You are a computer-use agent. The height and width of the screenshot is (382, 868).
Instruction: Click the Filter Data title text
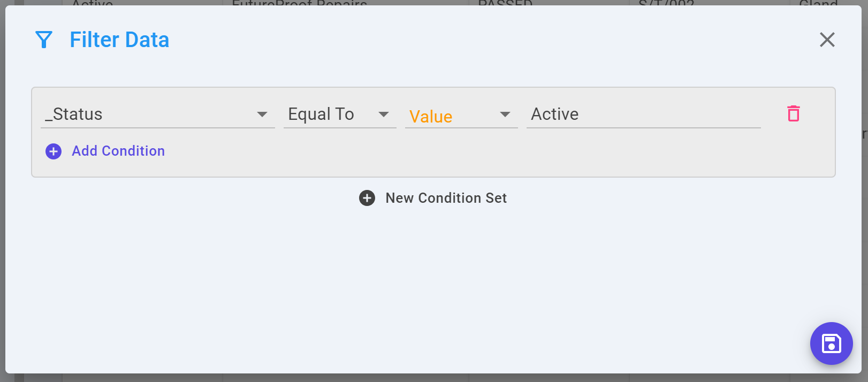click(119, 40)
